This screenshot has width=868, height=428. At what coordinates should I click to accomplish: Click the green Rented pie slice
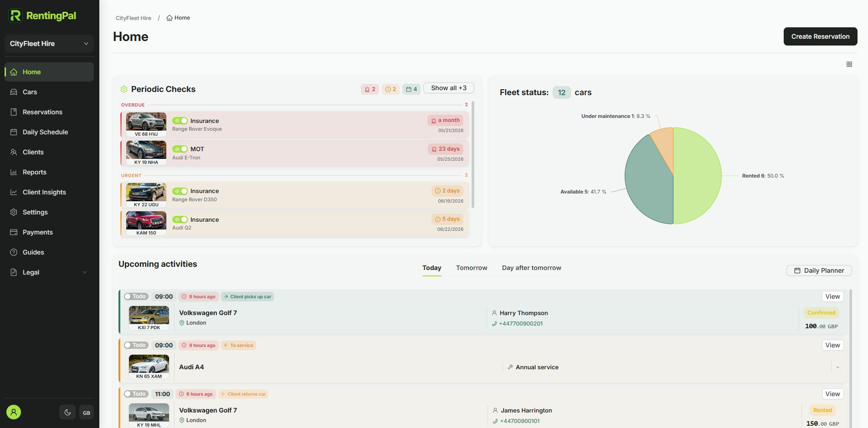pos(697,176)
